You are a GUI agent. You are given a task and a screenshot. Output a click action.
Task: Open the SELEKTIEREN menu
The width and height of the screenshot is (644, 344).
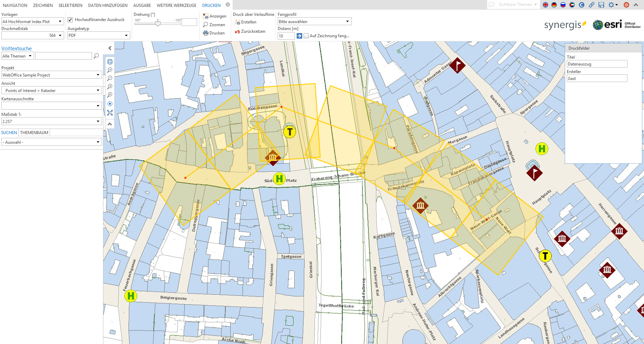click(70, 5)
